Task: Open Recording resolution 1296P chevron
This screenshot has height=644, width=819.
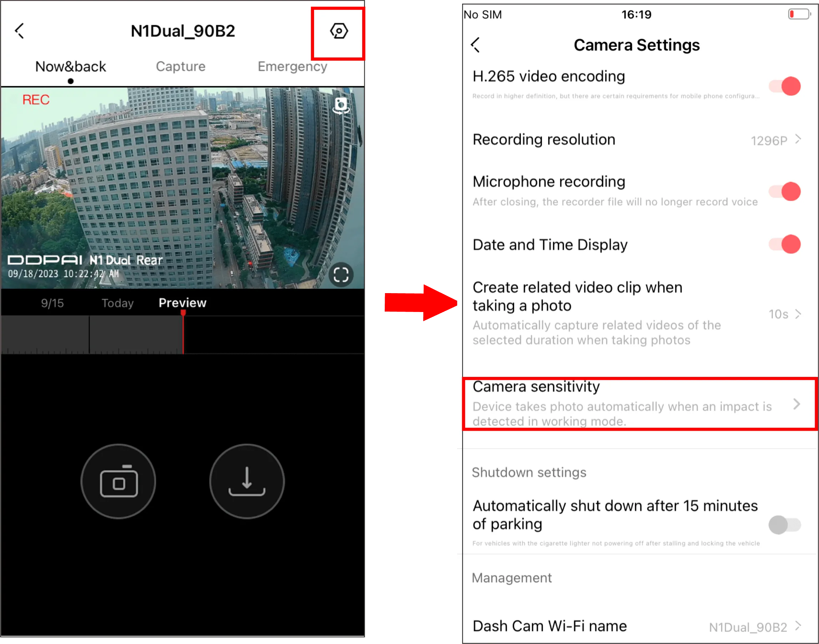Action: coord(798,139)
